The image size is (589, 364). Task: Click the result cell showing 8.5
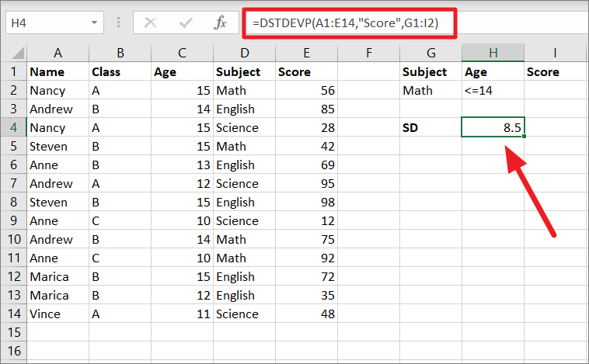493,127
